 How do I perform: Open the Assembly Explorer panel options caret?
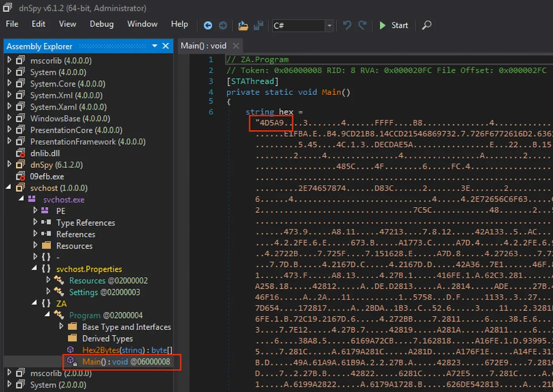point(154,46)
